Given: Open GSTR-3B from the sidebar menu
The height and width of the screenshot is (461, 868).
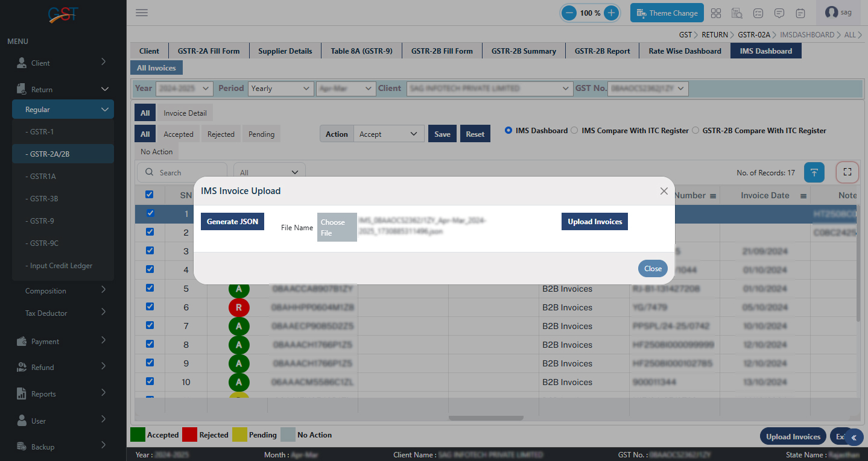Looking at the screenshot, I should (44, 199).
